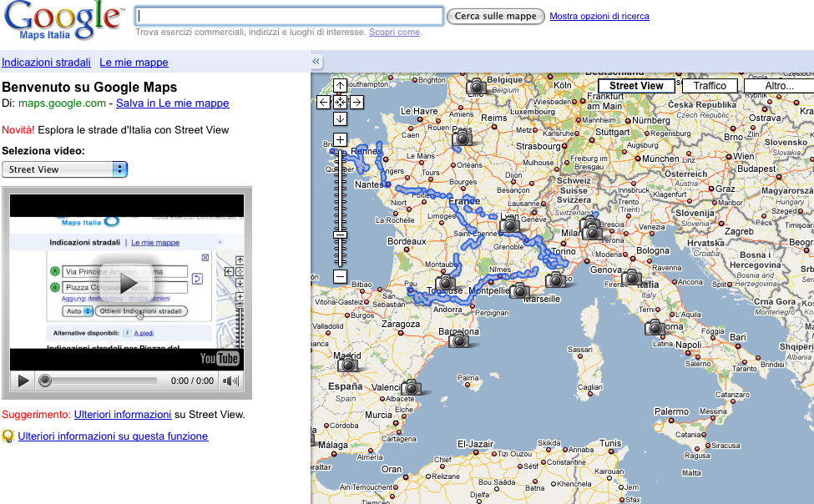Switch to the Le mie mappe tab
Image resolution: width=814 pixels, height=504 pixels.
pyautogui.click(x=134, y=63)
